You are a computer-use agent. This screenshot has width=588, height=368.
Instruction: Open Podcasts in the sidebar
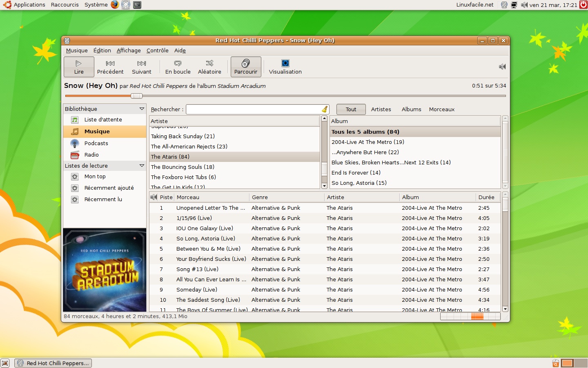point(105,144)
